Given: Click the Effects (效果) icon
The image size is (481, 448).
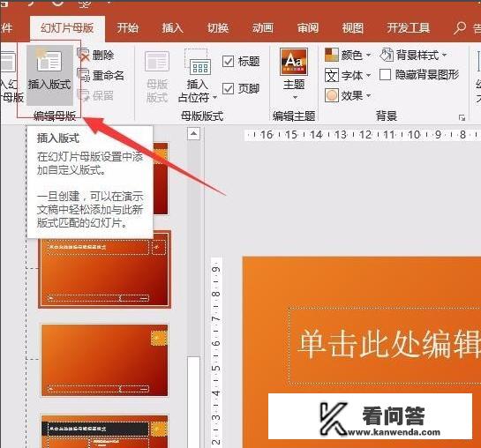Looking at the screenshot, I should click(332, 95).
